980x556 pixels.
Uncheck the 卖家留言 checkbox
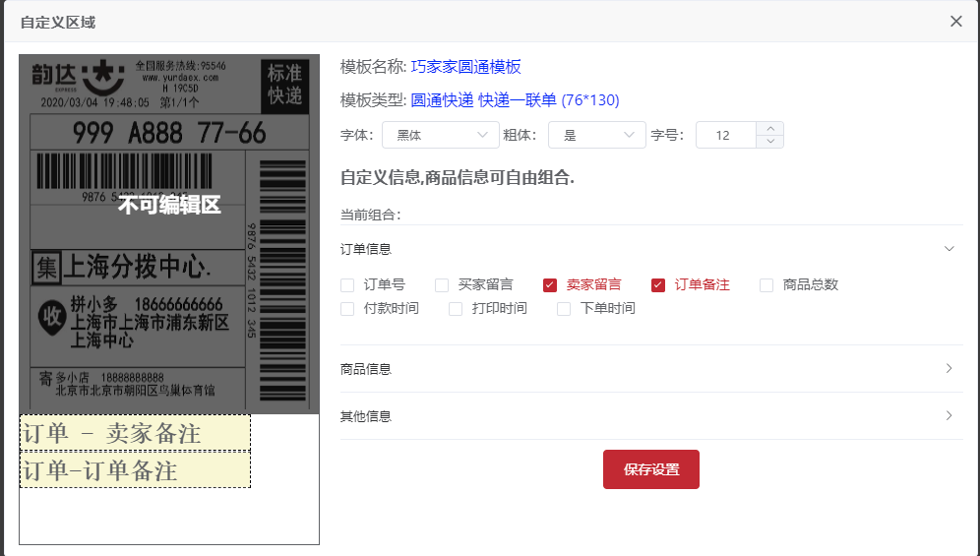coord(550,285)
